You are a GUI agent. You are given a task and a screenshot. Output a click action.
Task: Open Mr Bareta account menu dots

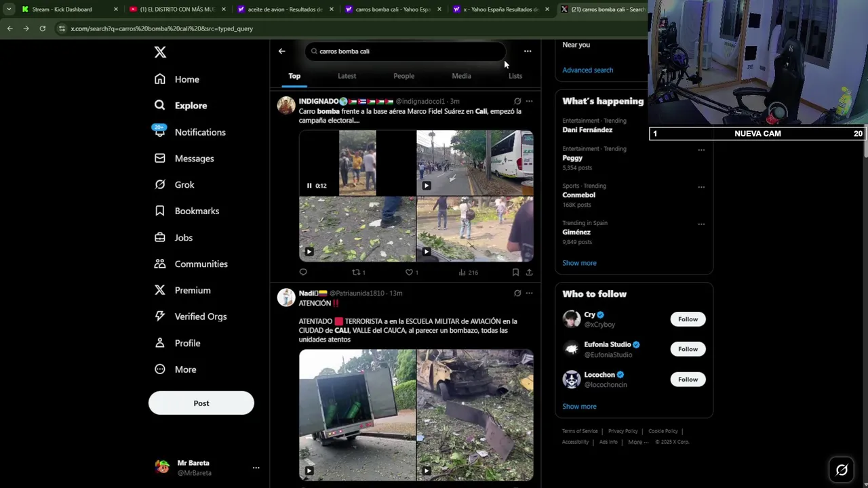(256, 468)
